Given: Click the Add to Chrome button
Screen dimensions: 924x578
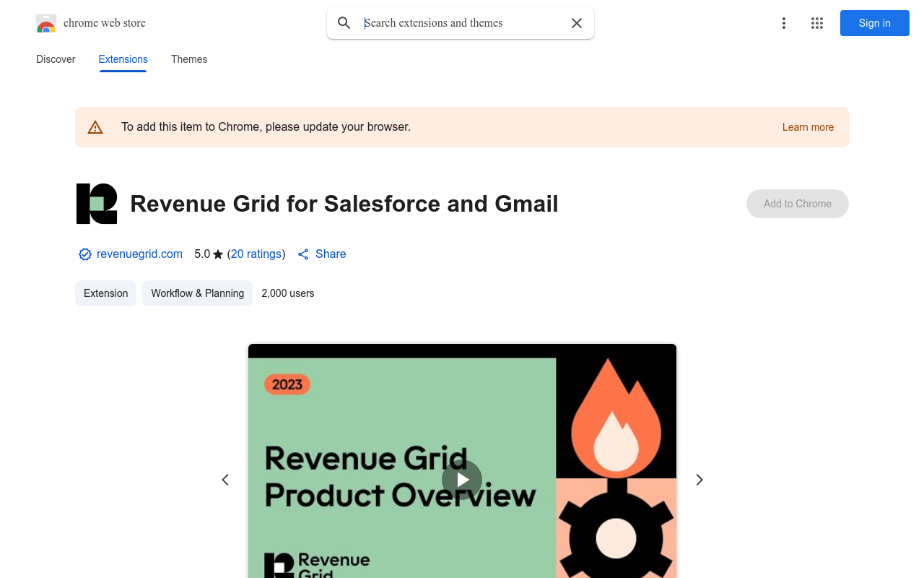Looking at the screenshot, I should [x=798, y=204].
